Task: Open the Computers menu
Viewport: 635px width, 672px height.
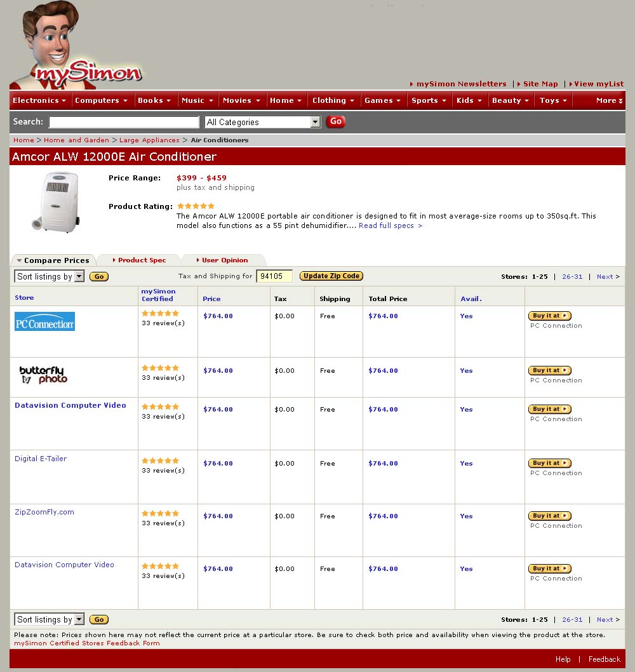Action: (x=102, y=100)
